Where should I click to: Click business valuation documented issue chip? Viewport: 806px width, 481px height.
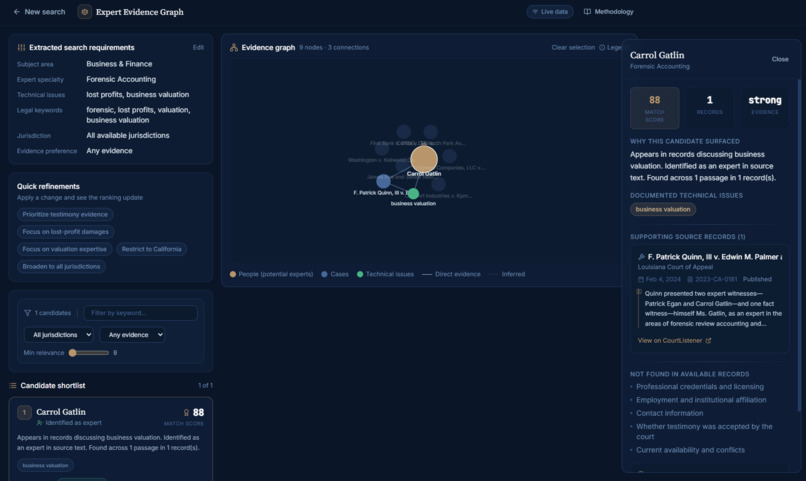(663, 210)
